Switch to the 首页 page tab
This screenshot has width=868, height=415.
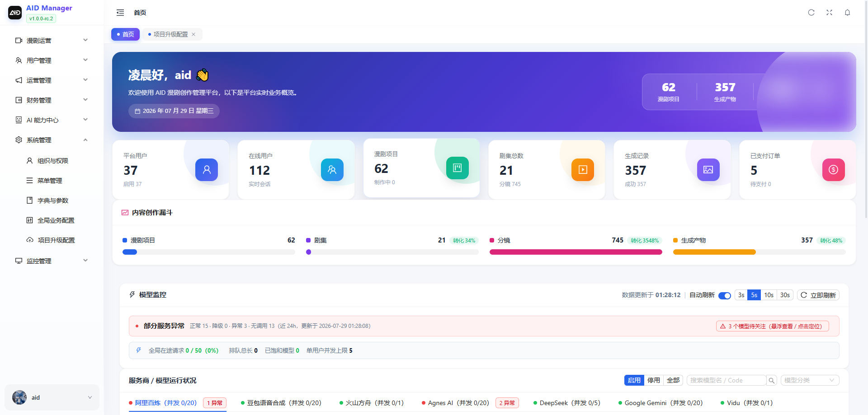pyautogui.click(x=125, y=34)
